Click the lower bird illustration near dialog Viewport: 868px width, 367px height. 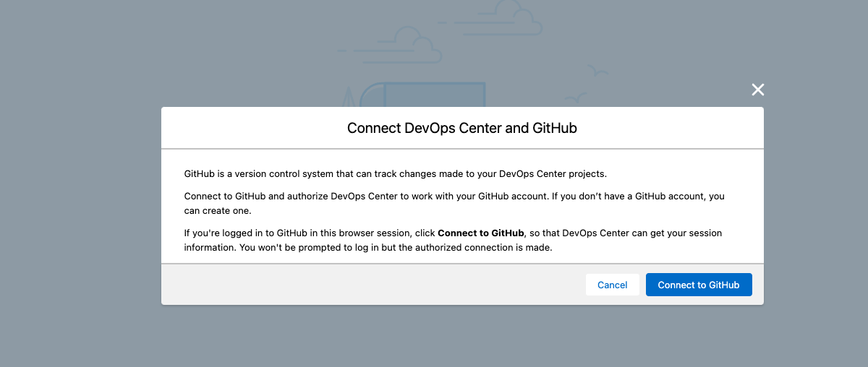(575, 98)
